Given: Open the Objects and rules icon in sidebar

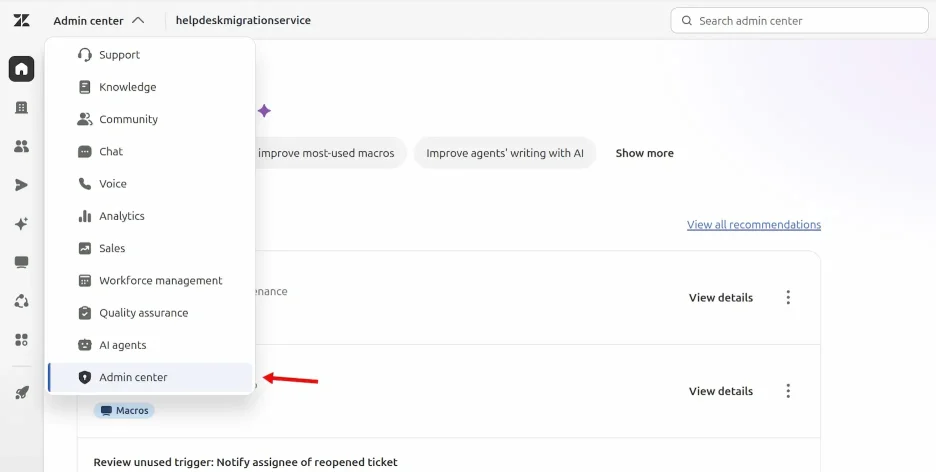Looking at the screenshot, I should click(x=21, y=301).
